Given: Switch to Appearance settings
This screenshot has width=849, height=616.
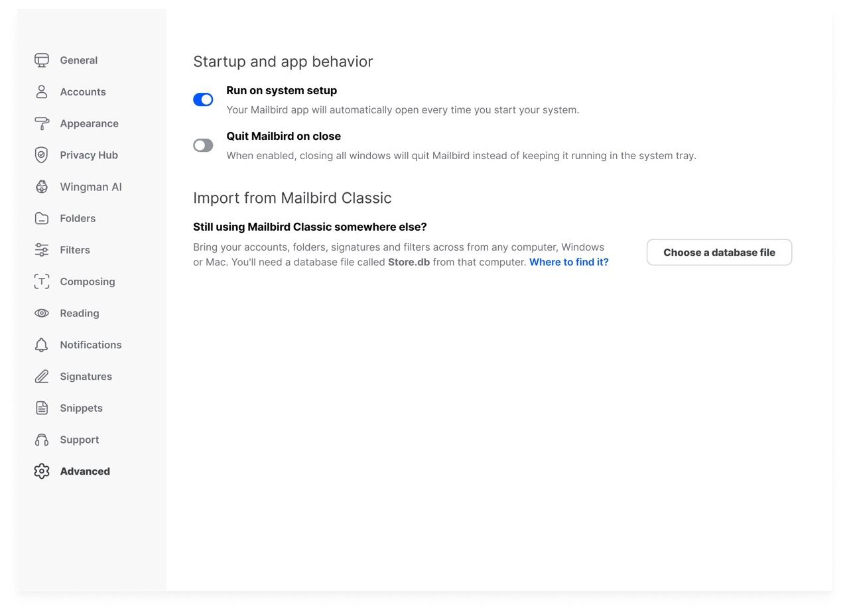Looking at the screenshot, I should 90,124.
